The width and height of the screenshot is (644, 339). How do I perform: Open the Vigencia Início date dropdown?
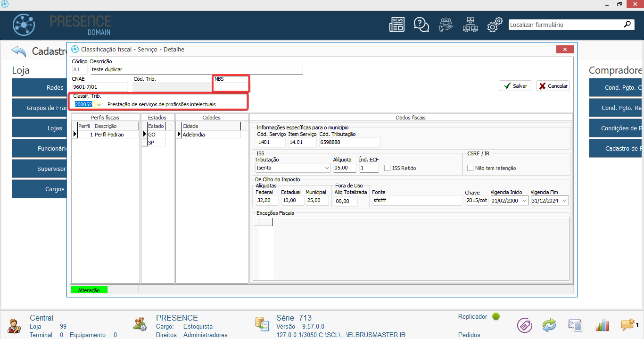coord(525,201)
